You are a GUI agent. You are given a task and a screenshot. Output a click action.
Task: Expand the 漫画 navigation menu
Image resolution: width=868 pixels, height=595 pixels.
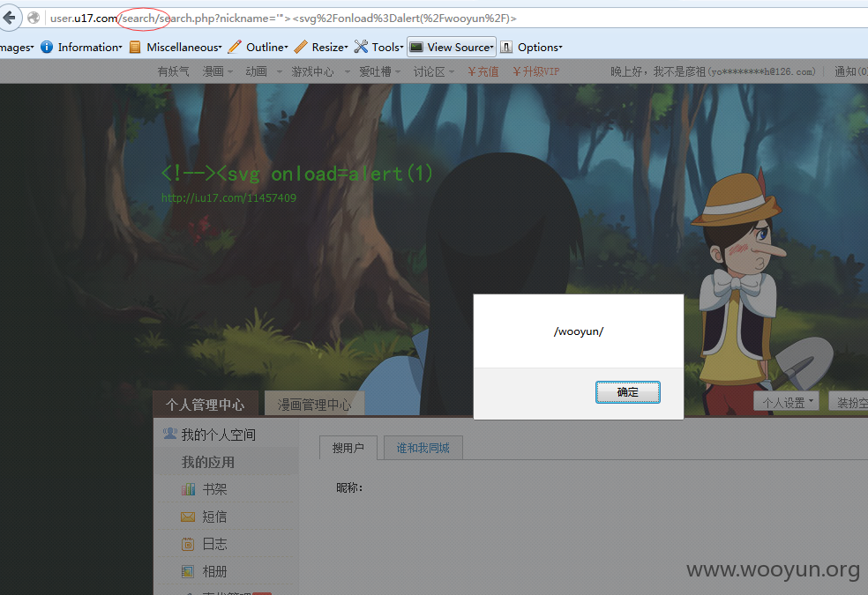click(218, 71)
